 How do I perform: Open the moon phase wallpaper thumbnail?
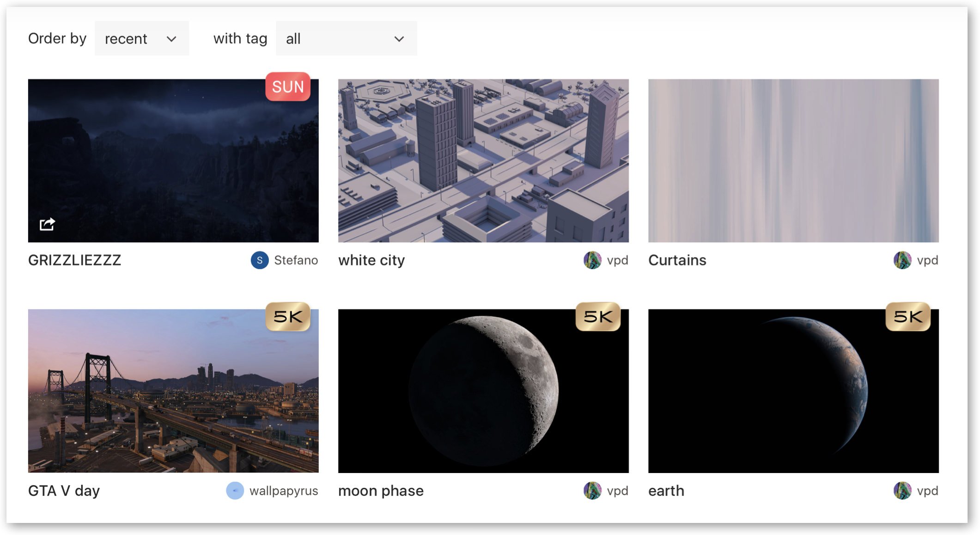(483, 391)
